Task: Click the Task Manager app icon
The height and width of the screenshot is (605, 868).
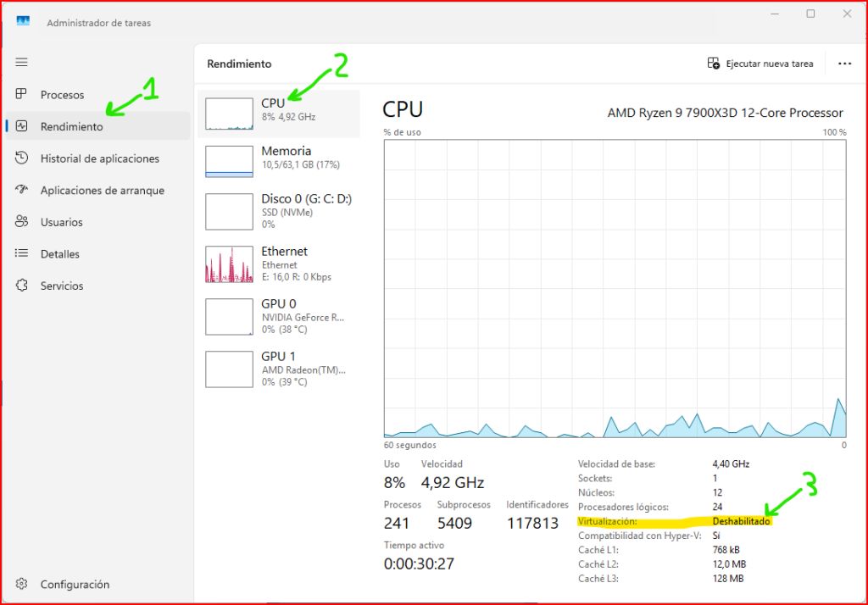Action: point(23,22)
